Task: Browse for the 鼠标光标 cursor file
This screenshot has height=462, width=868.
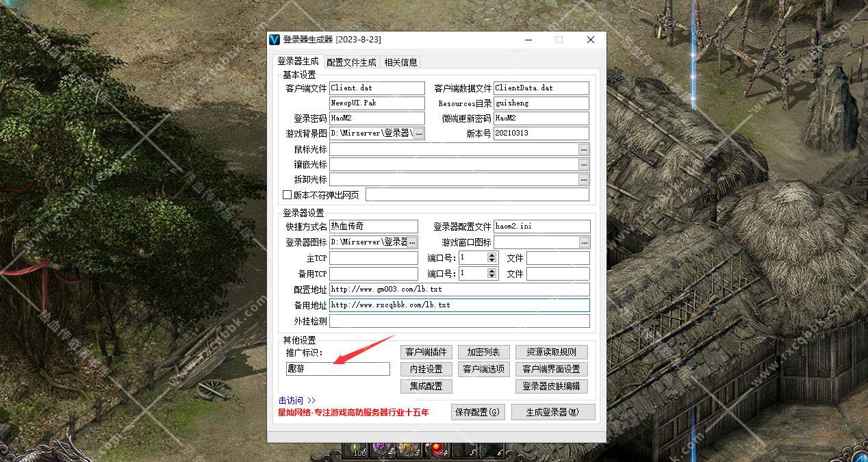Action: tap(584, 149)
